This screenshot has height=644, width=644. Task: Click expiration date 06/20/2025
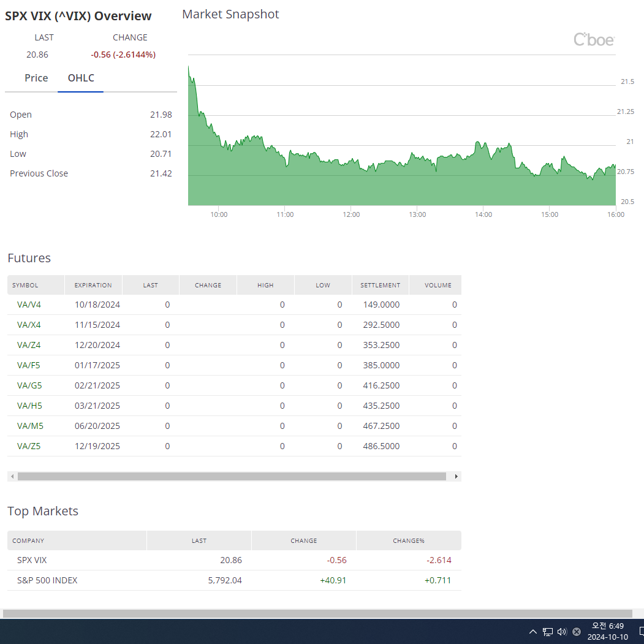tap(97, 426)
